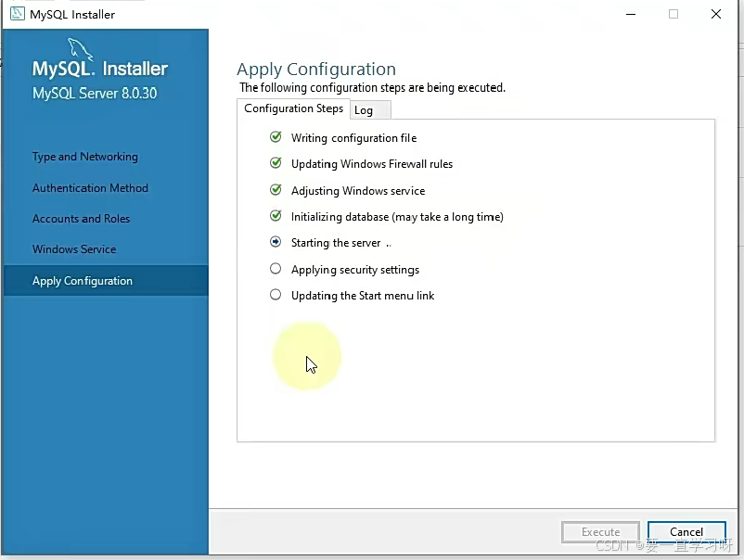Viewport: 744px width, 560px height.
Task: Select the Configuration Steps tab
Action: pyautogui.click(x=293, y=108)
